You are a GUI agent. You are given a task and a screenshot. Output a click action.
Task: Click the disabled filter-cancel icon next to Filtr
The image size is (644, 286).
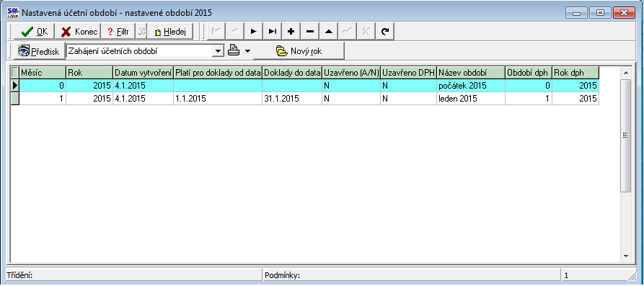[x=141, y=32]
